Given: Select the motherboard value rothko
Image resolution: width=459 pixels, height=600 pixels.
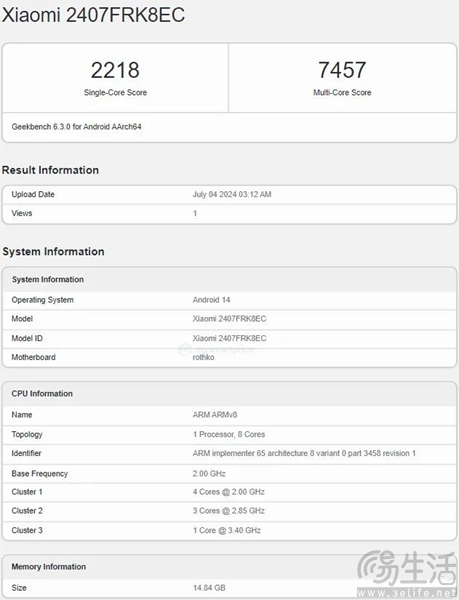Looking at the screenshot, I should [x=203, y=357].
